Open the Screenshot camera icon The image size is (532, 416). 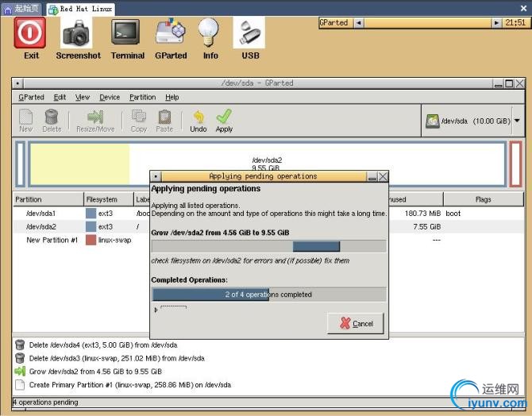(77, 33)
